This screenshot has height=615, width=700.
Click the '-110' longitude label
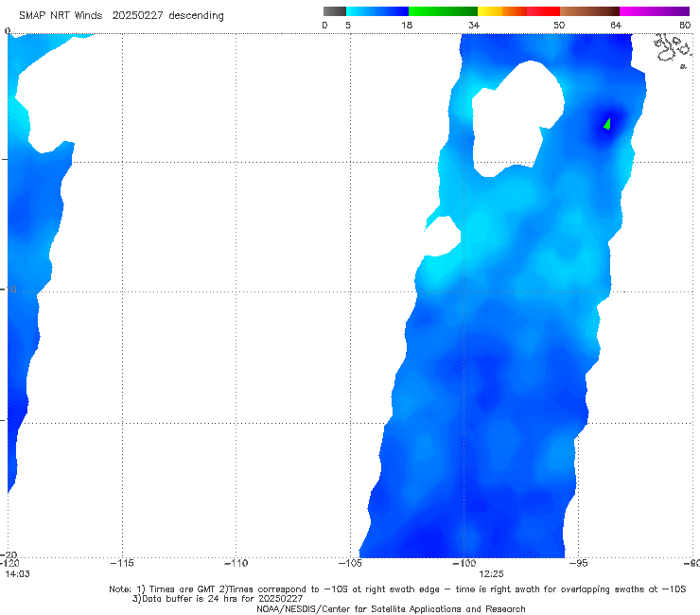point(236,563)
